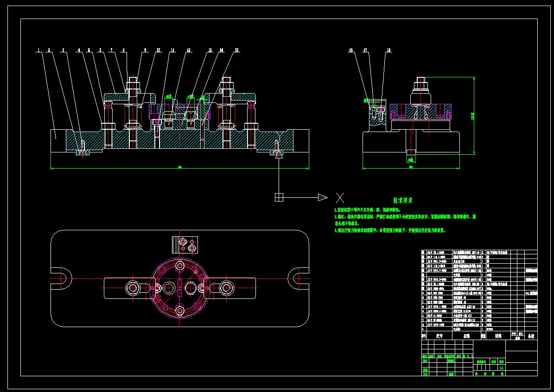Viewport: 554px width, 392px height.
Task: Select part balloon number 10
Action: pos(158,50)
